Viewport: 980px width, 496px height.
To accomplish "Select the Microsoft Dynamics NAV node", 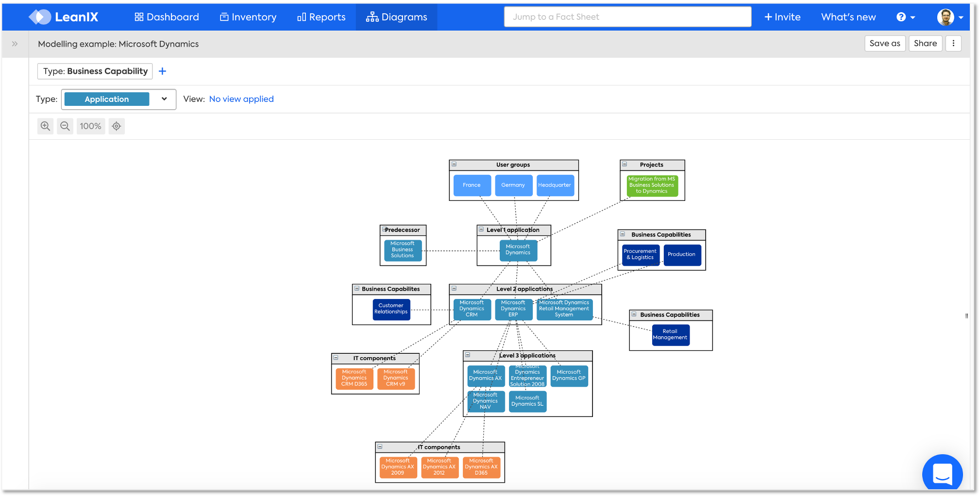I will pos(486,401).
